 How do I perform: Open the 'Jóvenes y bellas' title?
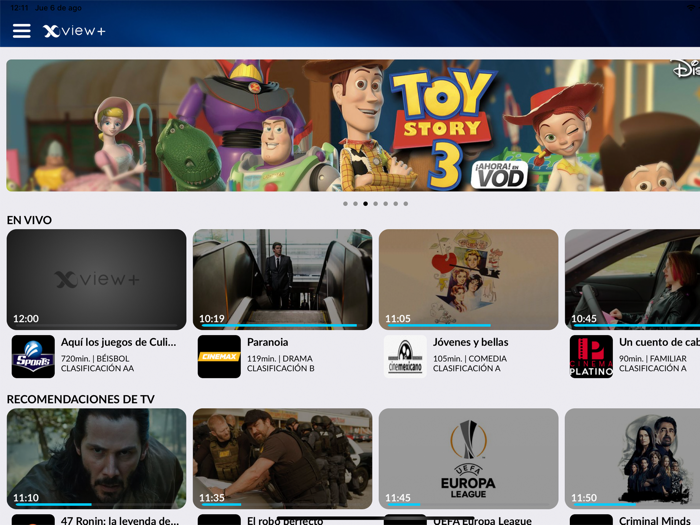471,342
